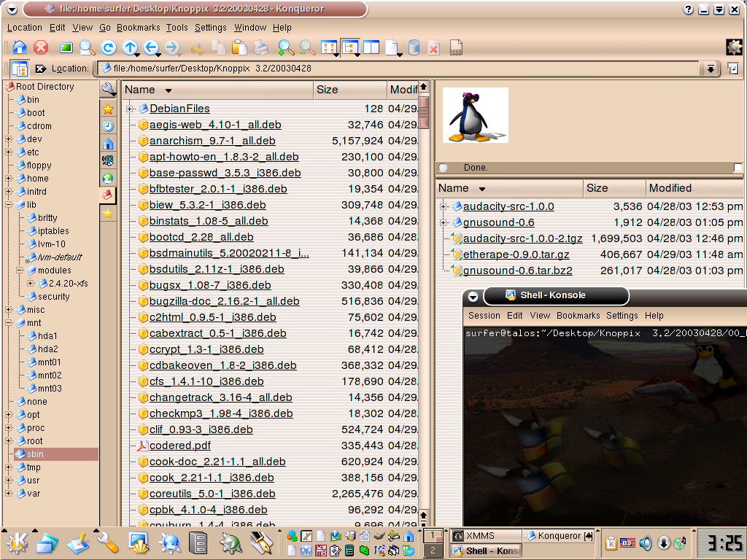Viewport: 747px width, 560px height.
Task: Open Find file magnifier icon in toolbar
Action: (88, 47)
